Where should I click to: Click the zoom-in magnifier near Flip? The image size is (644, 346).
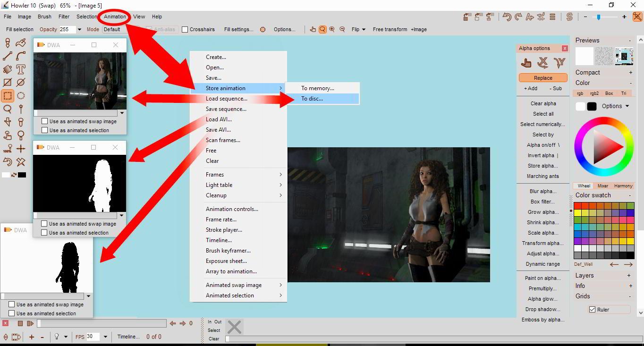pyautogui.click(x=332, y=29)
